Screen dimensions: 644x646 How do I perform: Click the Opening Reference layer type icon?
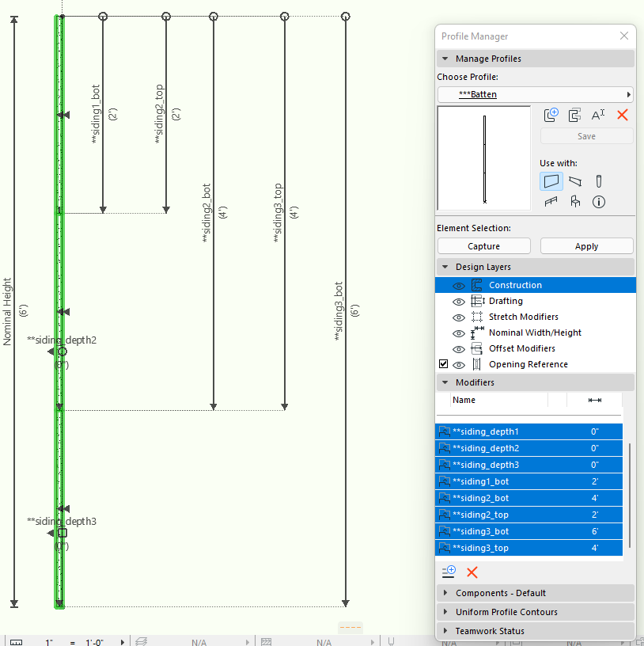point(477,364)
